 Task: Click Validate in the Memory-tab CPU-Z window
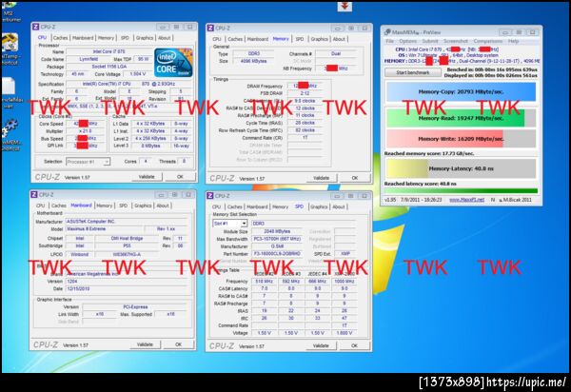coord(322,178)
